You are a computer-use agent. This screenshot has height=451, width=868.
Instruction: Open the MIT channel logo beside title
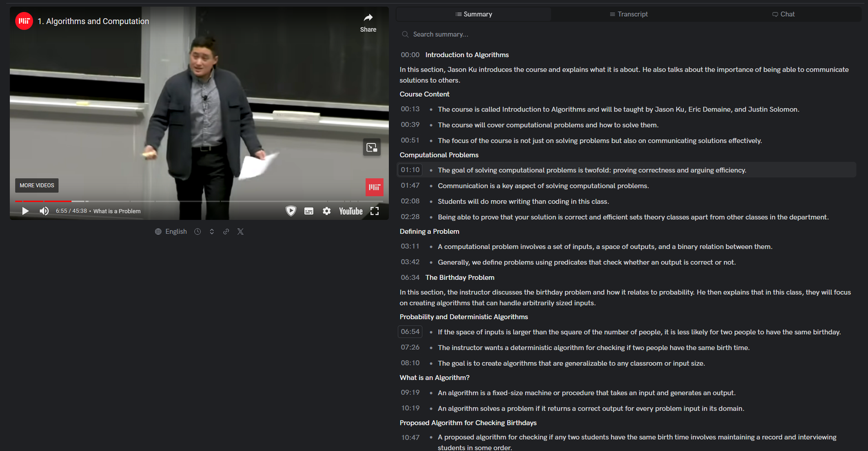[x=24, y=21]
